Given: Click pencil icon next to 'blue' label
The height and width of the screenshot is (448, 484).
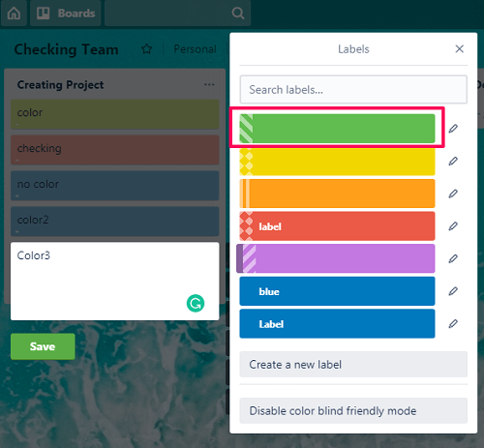Looking at the screenshot, I should (x=453, y=291).
